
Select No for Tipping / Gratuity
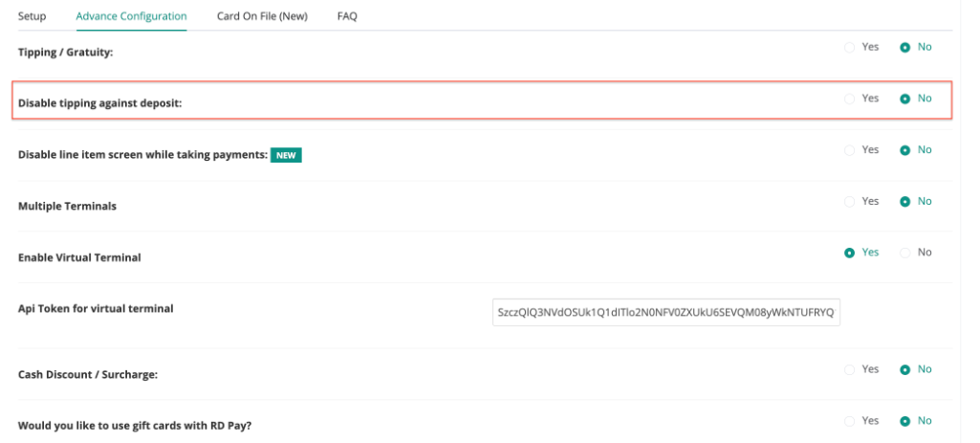pyautogui.click(x=904, y=47)
